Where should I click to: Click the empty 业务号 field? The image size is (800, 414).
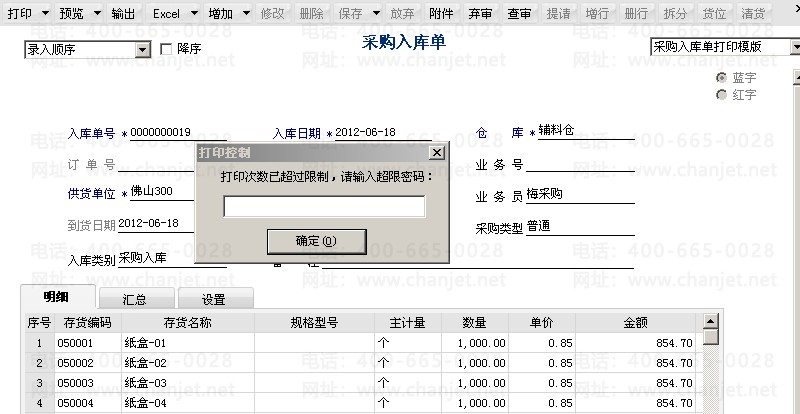pos(580,164)
